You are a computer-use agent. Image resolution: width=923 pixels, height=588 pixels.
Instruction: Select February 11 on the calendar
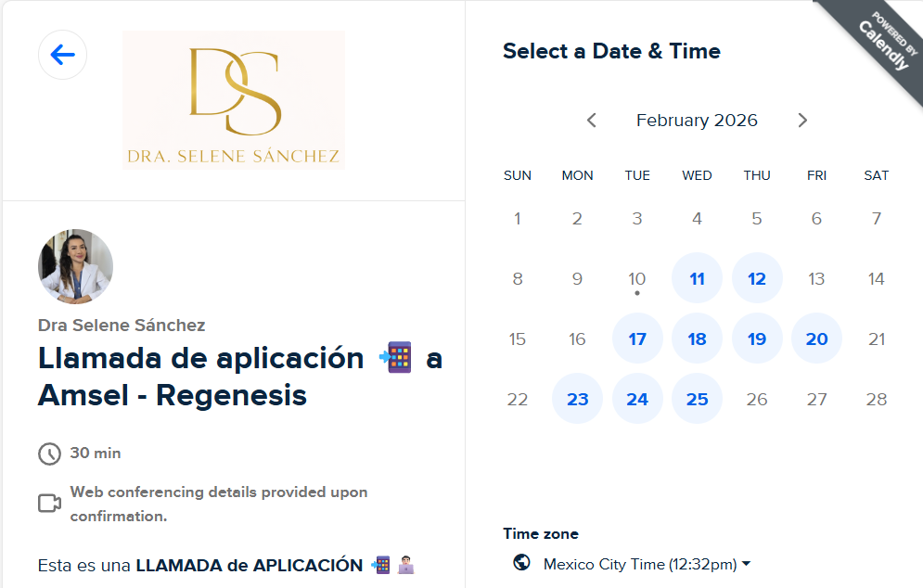[697, 278]
